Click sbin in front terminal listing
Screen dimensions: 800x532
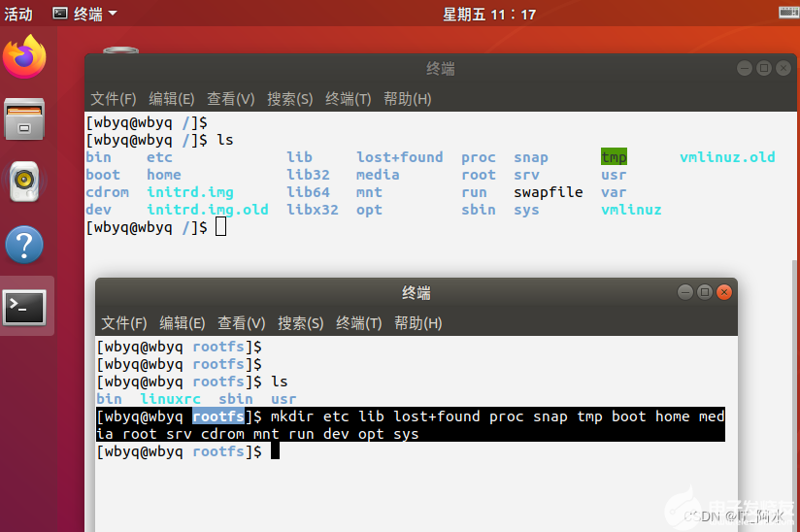[x=236, y=399]
